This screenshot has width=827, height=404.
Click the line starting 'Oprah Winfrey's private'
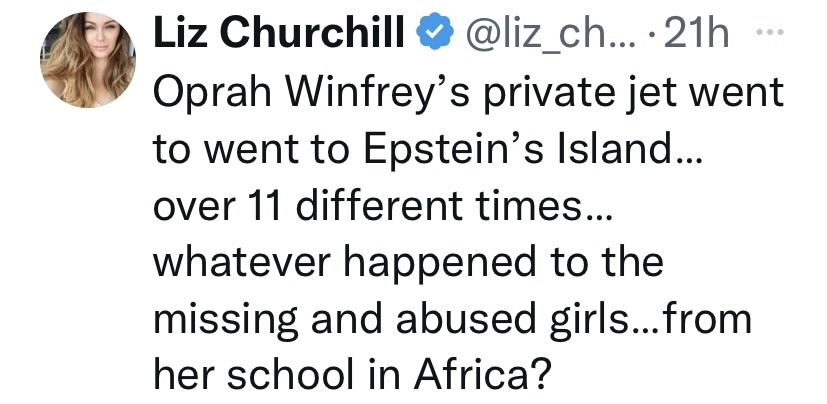468,95
